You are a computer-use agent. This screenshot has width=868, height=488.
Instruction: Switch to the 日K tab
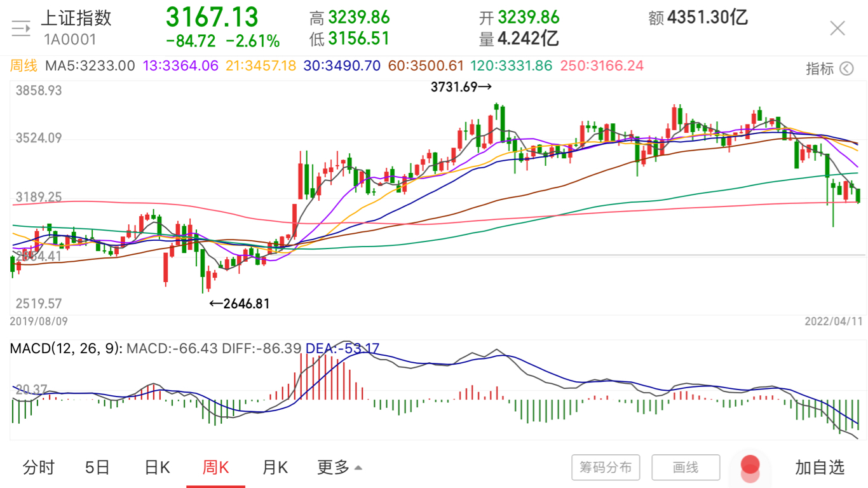[157, 468]
